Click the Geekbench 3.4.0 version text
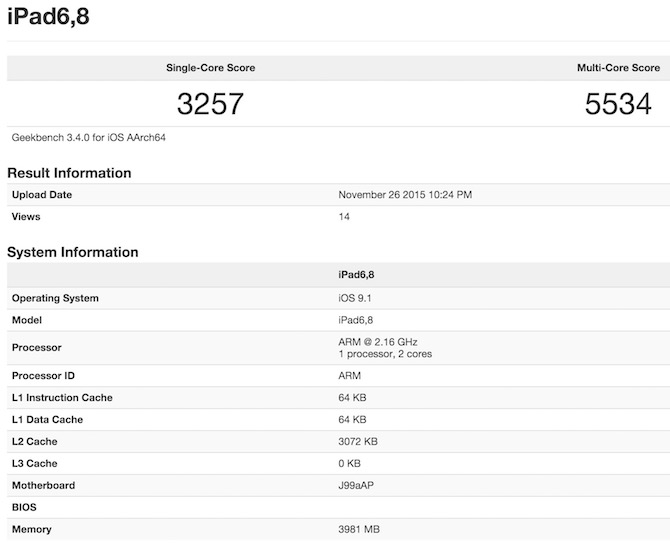Screen dimensions: 670x543 [x=89, y=137]
